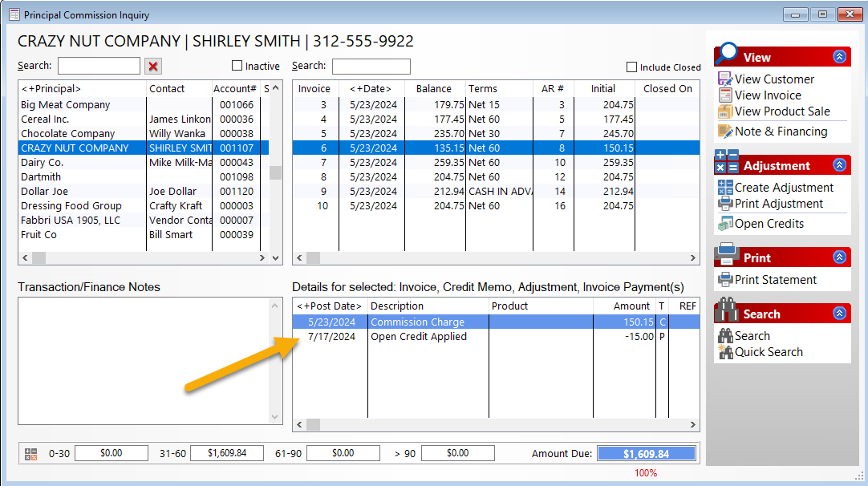Click the View Customer icon
The width and height of the screenshot is (868, 486).
click(725, 79)
